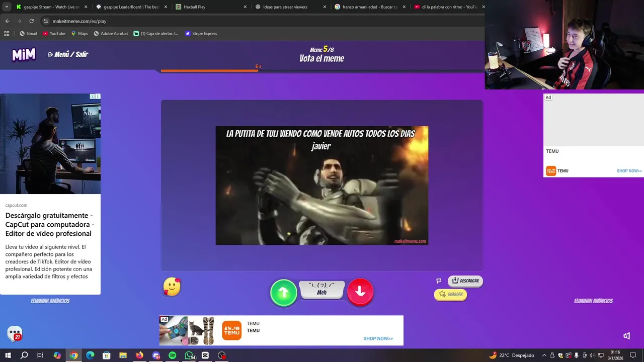Click the site info icon in address bar
The height and width of the screenshot is (362, 644).
click(46, 21)
